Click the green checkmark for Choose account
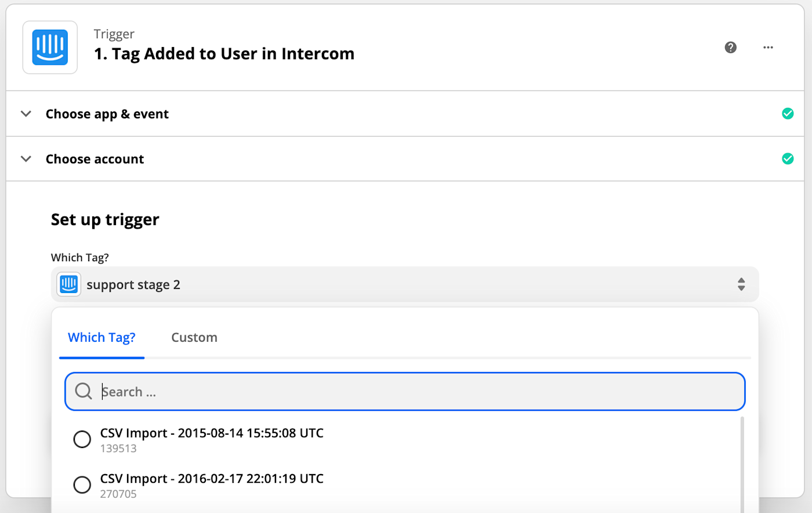Image resolution: width=812 pixels, height=513 pixels. click(x=788, y=158)
